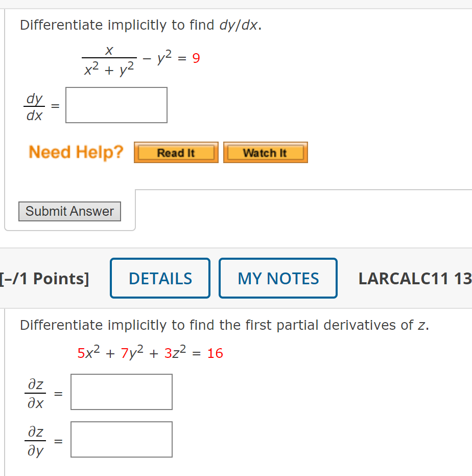The width and height of the screenshot is (472, 476).
Task: Click the equation 5x² + 7y² + 3z² = 16
Action: pyautogui.click(x=150, y=353)
